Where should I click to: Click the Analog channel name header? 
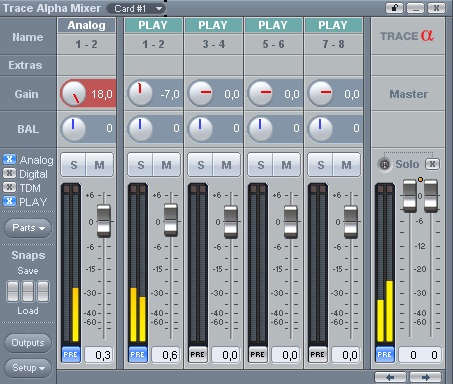click(86, 25)
